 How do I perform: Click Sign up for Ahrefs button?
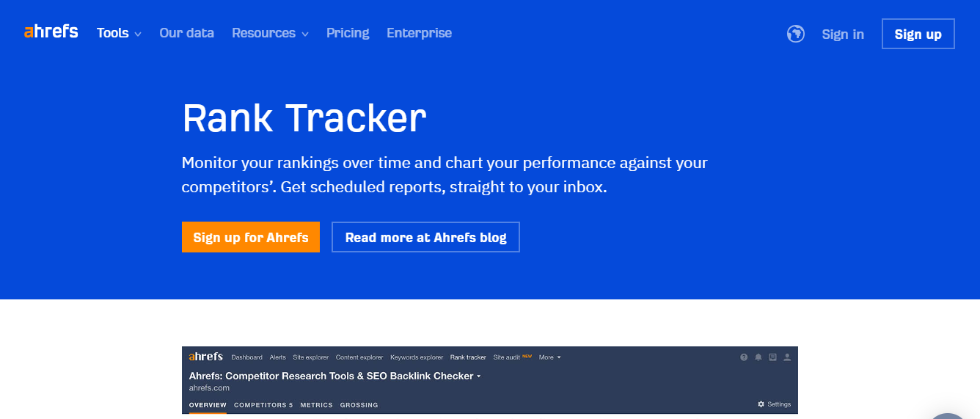[251, 237]
